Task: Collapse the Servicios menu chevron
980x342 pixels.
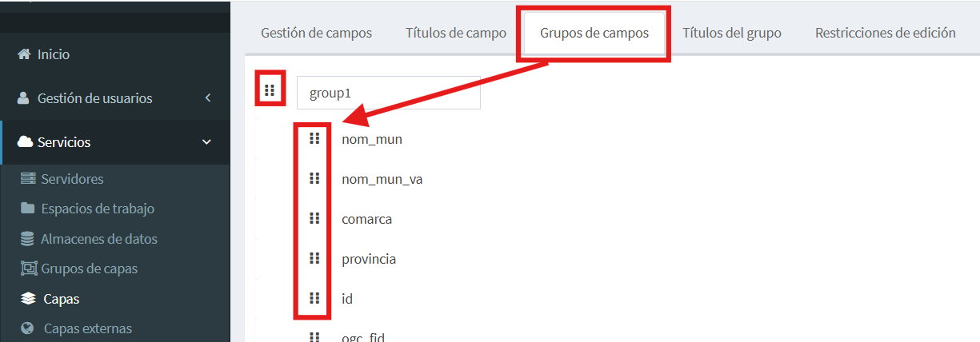Action: pos(207,142)
